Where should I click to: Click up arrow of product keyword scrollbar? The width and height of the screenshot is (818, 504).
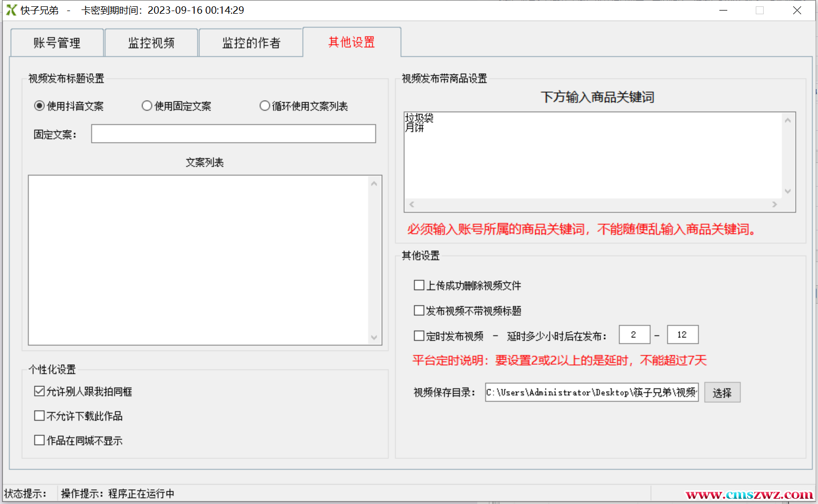787,120
